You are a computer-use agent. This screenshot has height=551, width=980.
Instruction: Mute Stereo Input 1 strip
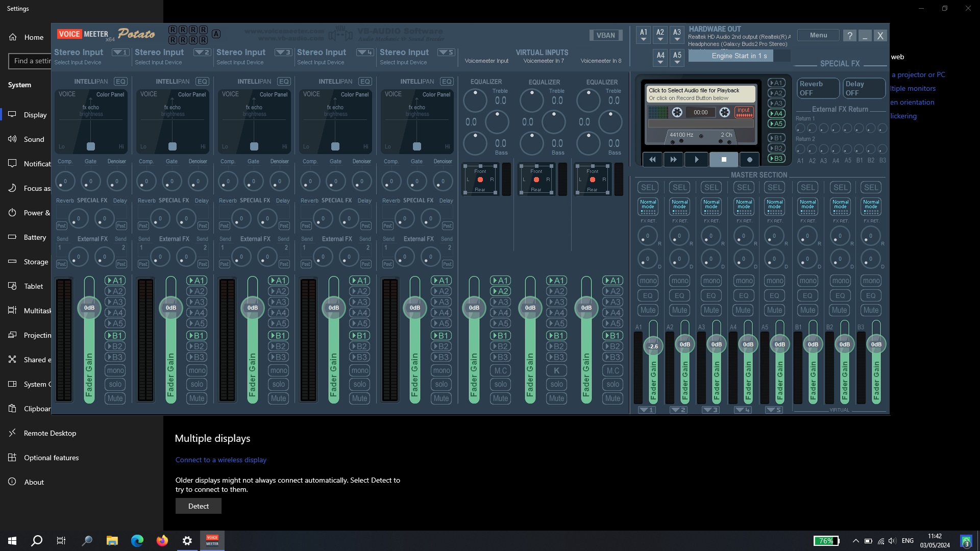pos(115,398)
